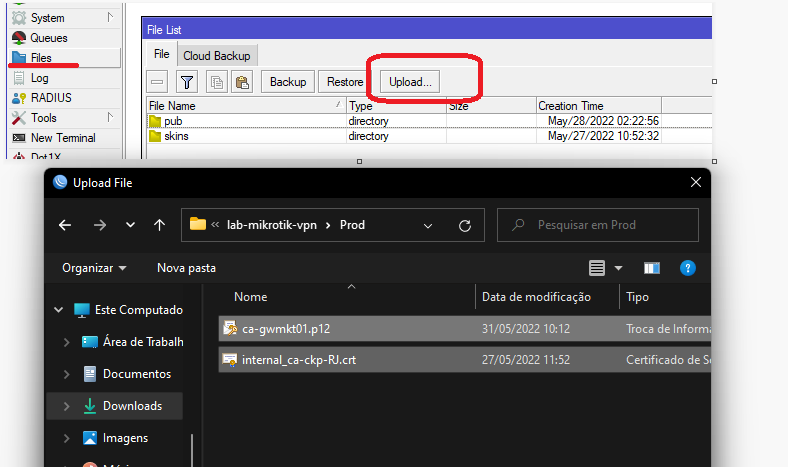Expand the Downloads tree node
The image size is (788, 467).
[x=66, y=406]
